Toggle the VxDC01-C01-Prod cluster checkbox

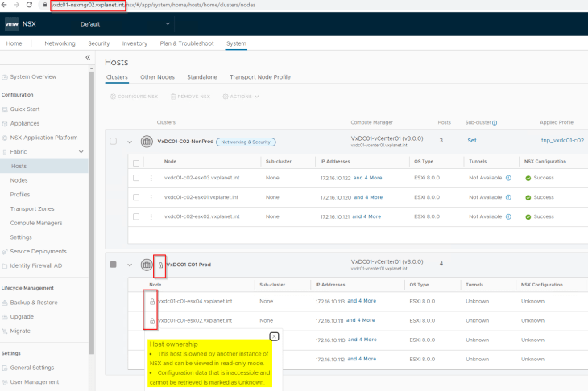[x=113, y=265]
